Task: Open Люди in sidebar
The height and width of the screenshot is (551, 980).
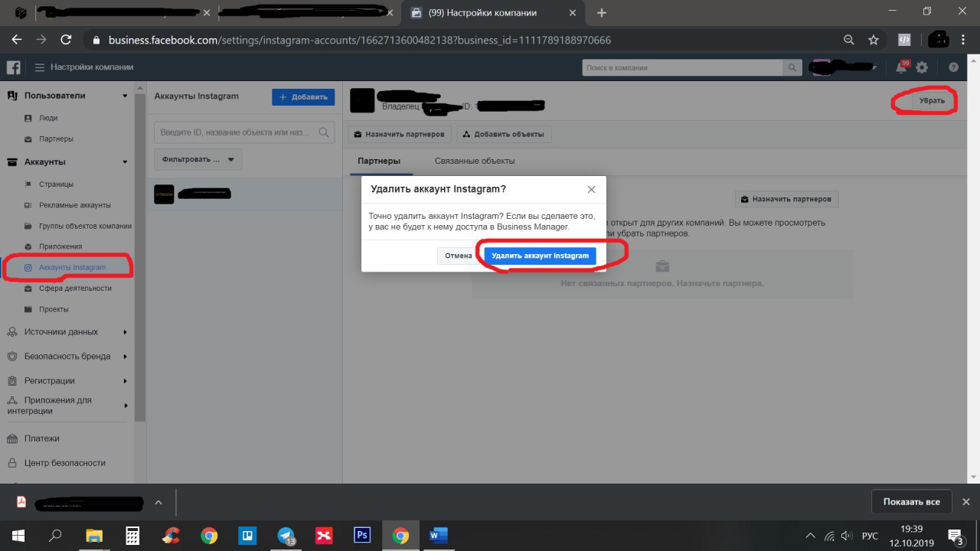Action: coord(48,118)
